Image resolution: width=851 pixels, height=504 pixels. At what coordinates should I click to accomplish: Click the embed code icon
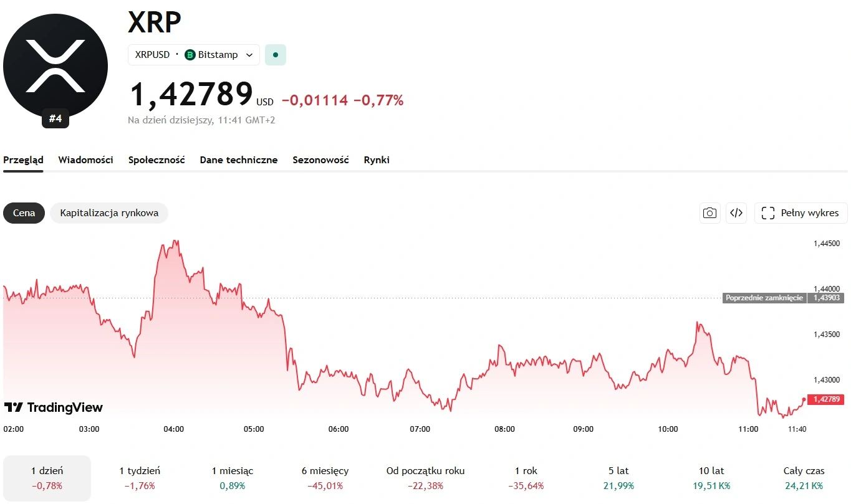click(x=736, y=213)
